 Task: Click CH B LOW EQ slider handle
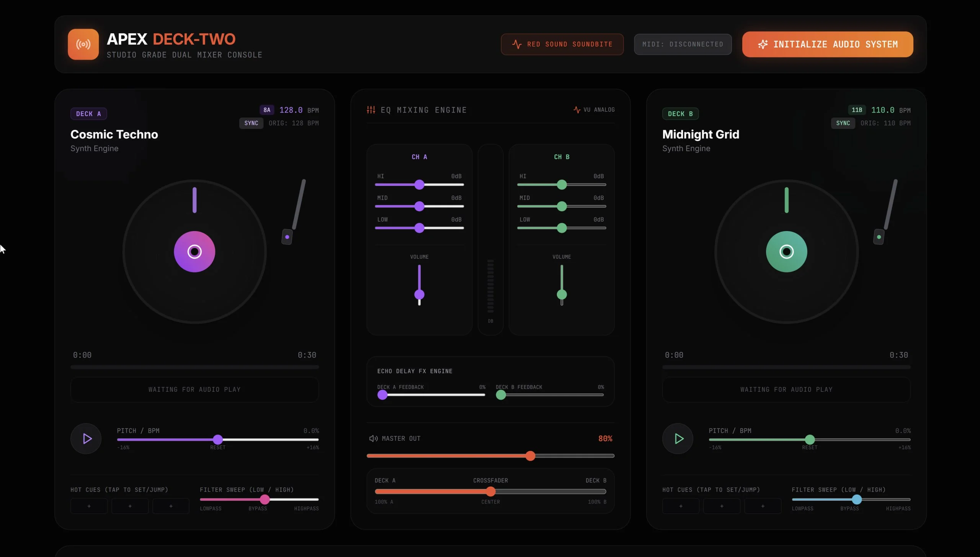[x=562, y=228]
